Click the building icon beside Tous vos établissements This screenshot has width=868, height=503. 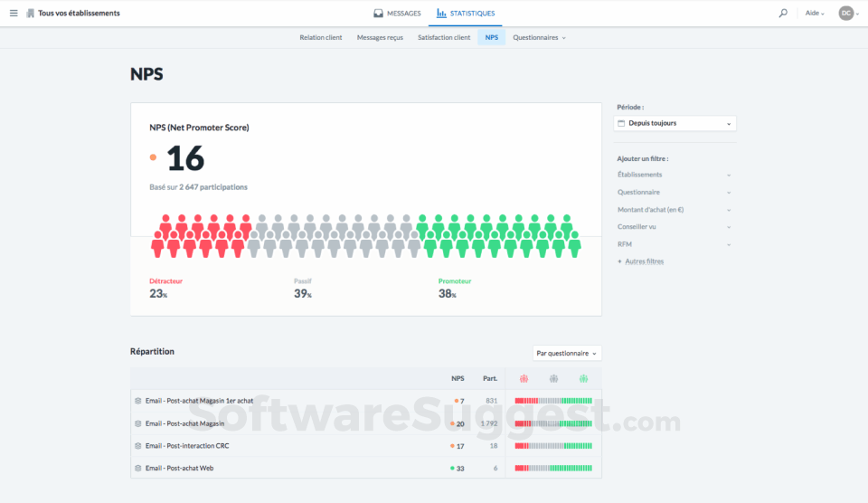click(30, 13)
